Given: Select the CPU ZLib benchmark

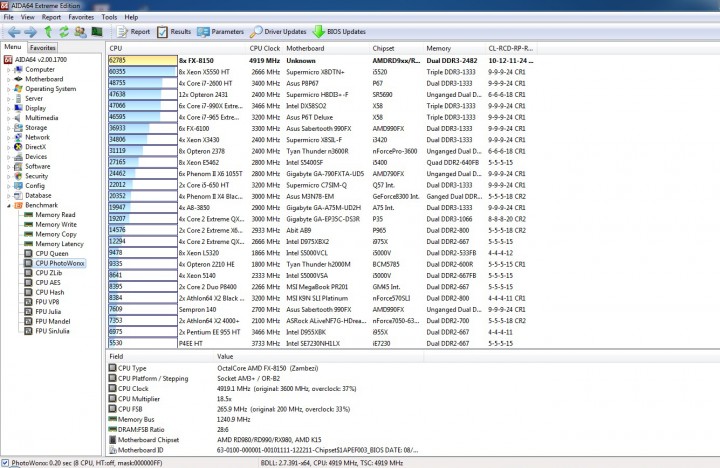Looking at the screenshot, I should tap(48, 273).
